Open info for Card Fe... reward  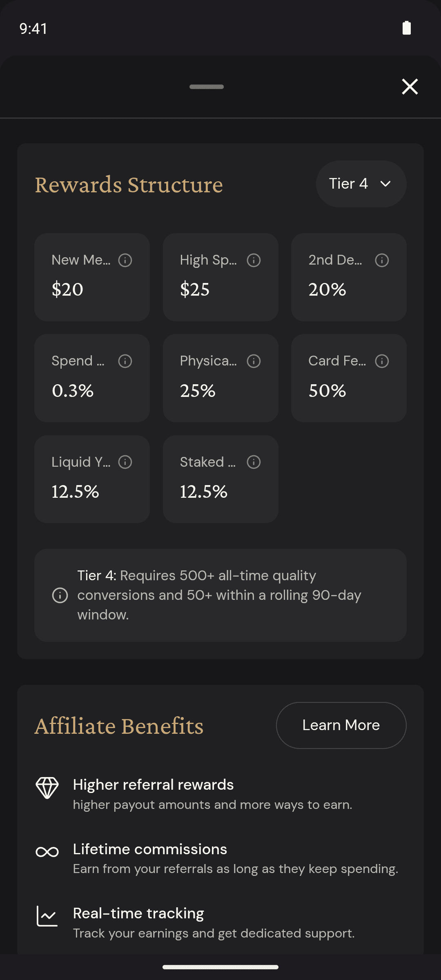[x=382, y=361]
